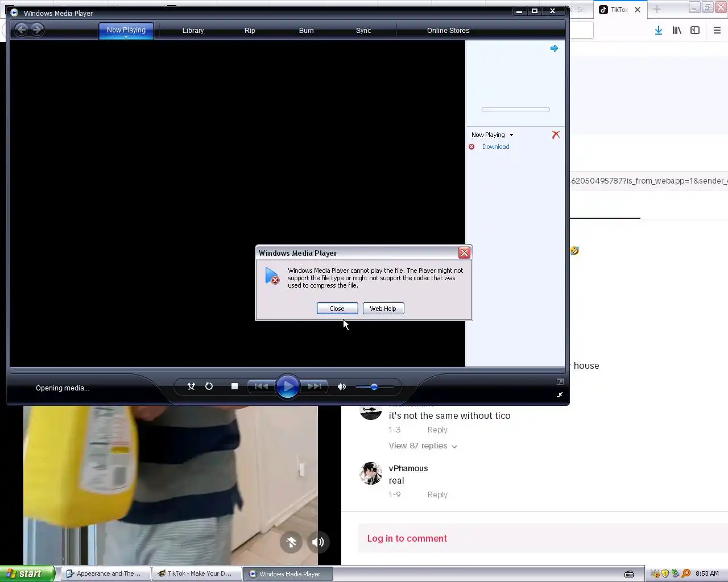Adjust the Media Player volume slider
Viewport: 728px width, 582px height.
point(374,387)
